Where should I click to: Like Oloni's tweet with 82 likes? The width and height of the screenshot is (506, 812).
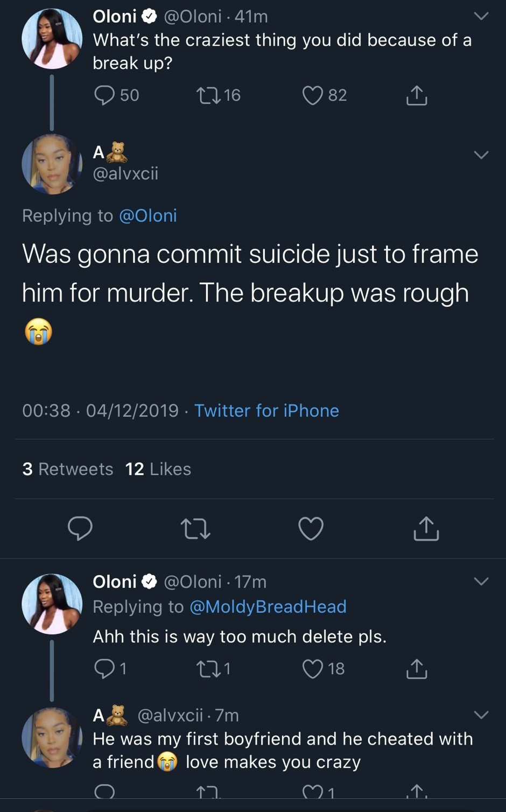(x=312, y=95)
